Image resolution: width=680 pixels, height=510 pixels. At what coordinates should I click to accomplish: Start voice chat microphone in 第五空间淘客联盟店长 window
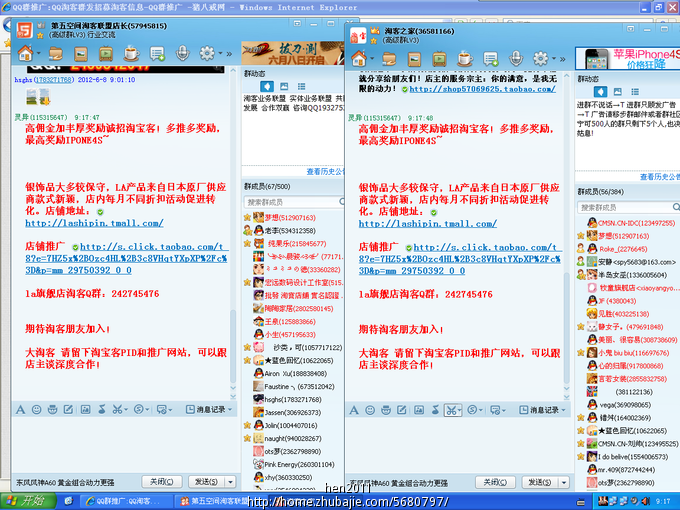pos(183,53)
